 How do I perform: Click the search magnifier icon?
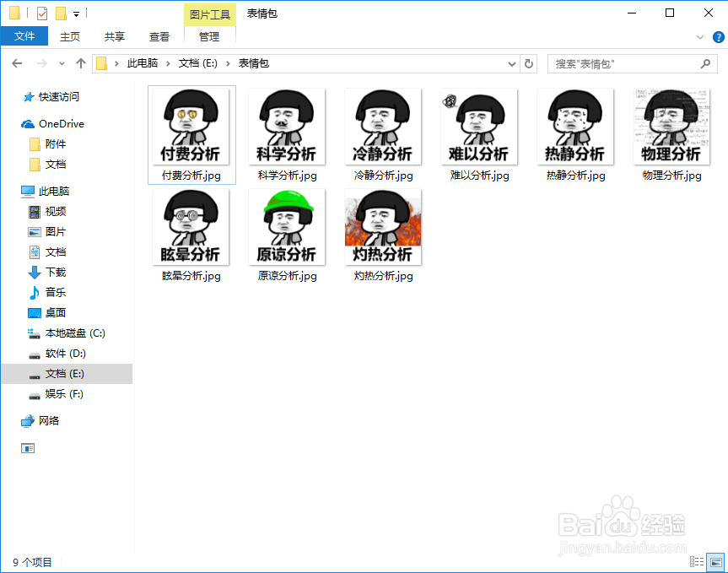pyautogui.click(x=706, y=63)
